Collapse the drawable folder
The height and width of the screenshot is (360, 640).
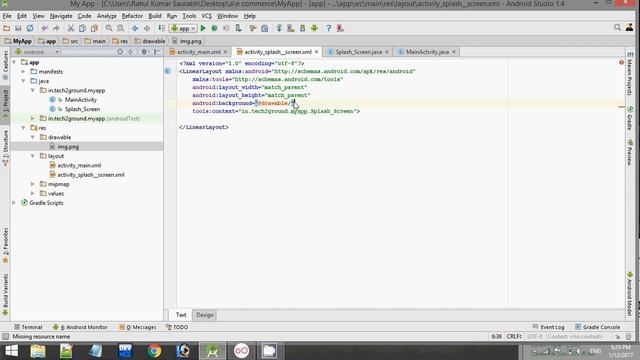pos(33,137)
